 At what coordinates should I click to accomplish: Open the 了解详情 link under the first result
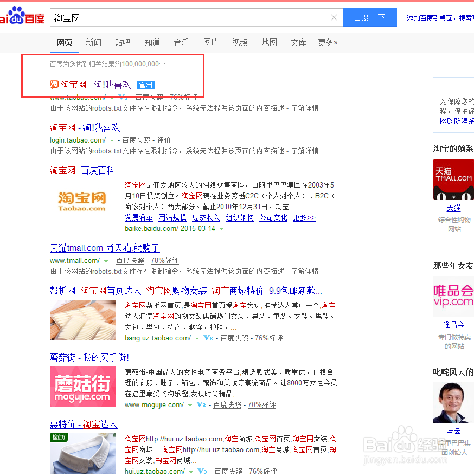click(305, 108)
